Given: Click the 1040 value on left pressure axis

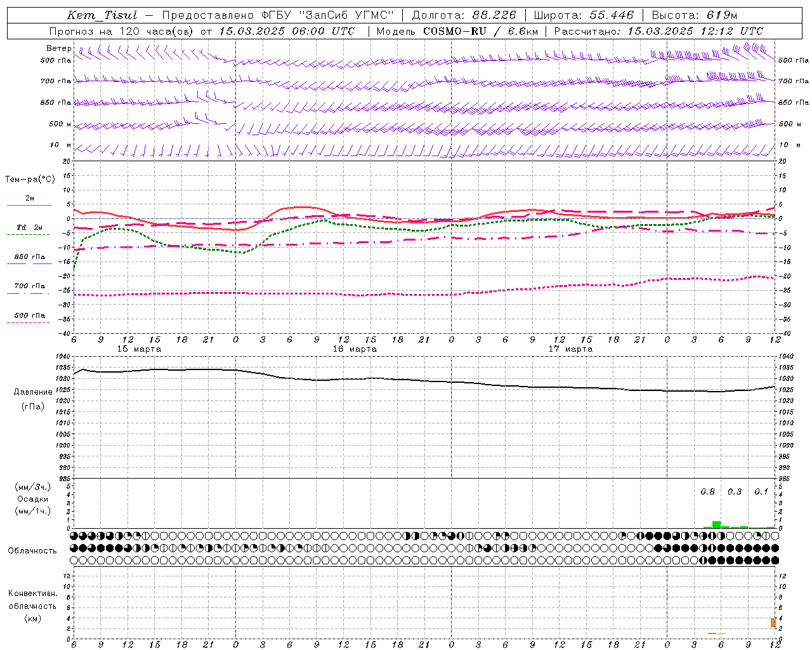Looking at the screenshot, I should [x=63, y=356].
